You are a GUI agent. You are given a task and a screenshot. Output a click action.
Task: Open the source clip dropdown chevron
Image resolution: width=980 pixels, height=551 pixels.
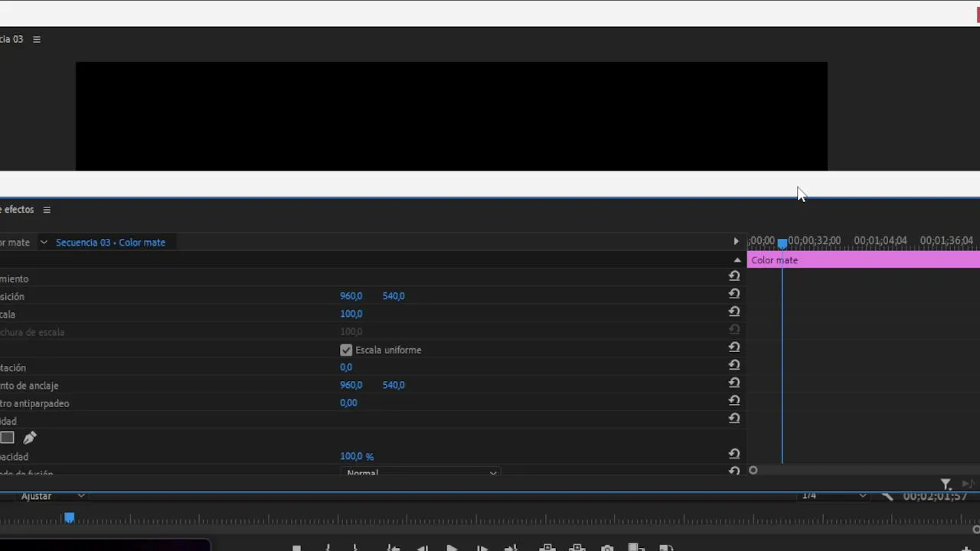pyautogui.click(x=44, y=243)
